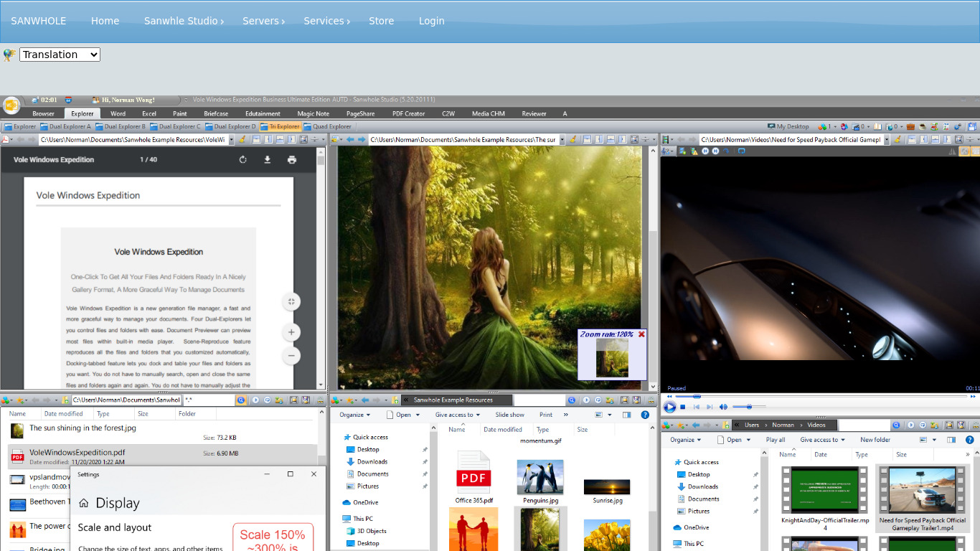980x551 pixels.
Task: Open Give access to menu in Videos pane
Action: 822,440
